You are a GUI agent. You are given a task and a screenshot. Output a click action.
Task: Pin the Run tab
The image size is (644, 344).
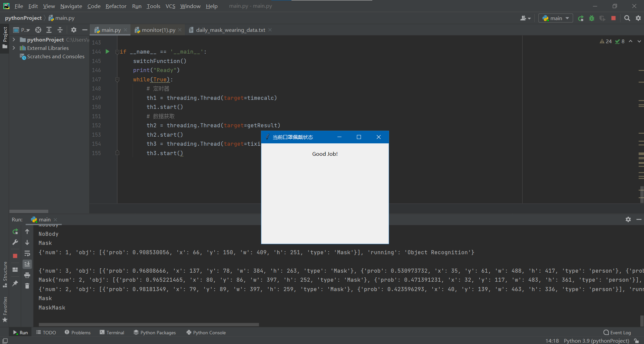point(15,283)
